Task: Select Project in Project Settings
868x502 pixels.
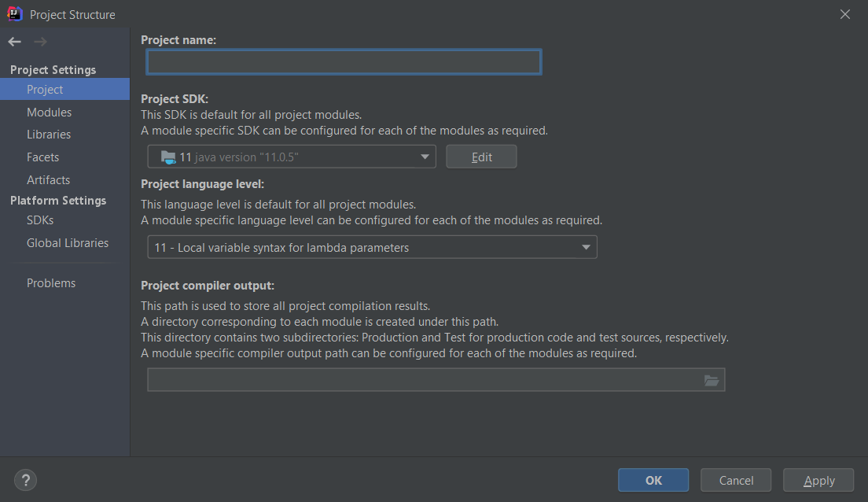Action: tap(64, 89)
